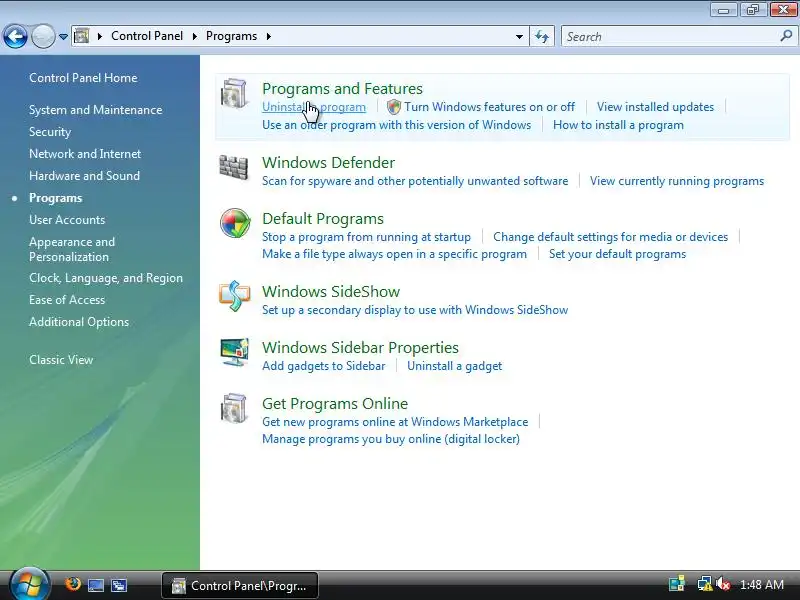Click Make a file type always open in a specific program
The height and width of the screenshot is (600, 800).
click(394, 254)
